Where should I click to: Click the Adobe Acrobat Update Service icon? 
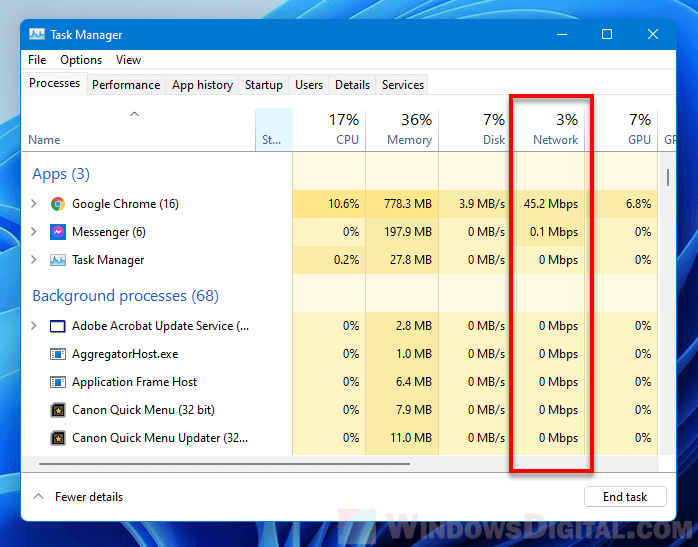point(58,326)
